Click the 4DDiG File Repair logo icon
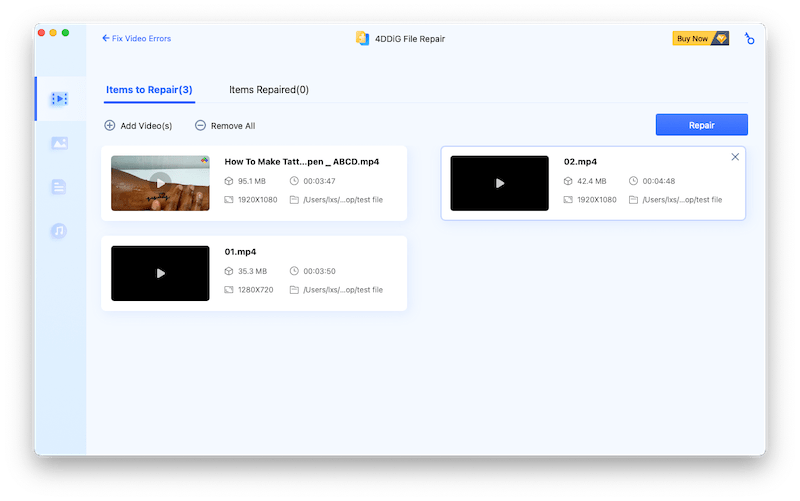This screenshot has width=800, height=501. tap(362, 38)
